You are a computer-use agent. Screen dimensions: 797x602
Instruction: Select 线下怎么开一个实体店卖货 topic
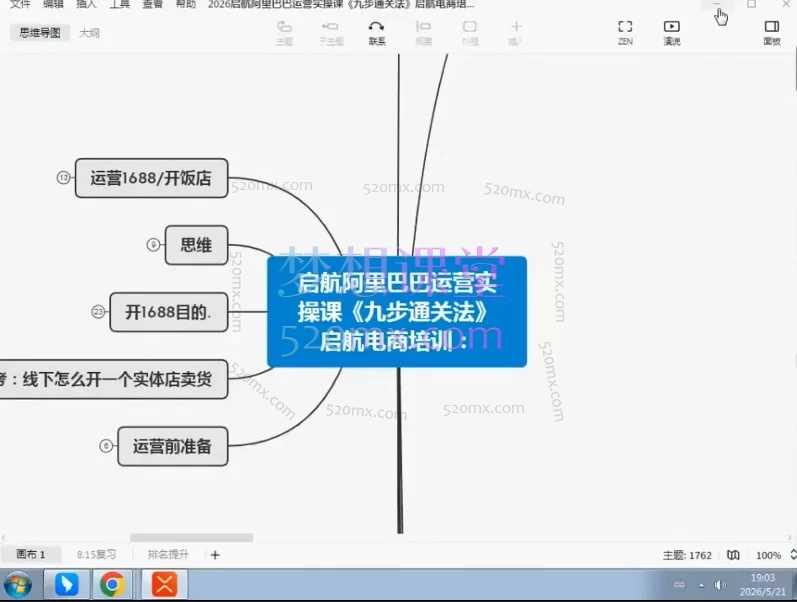(x=114, y=379)
